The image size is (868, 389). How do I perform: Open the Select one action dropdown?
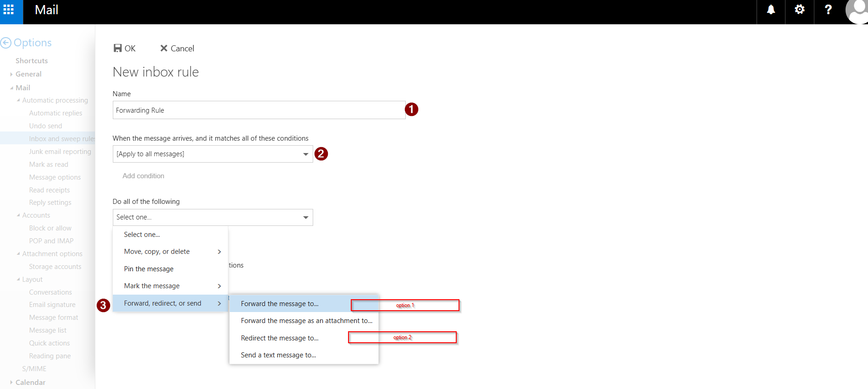[213, 217]
